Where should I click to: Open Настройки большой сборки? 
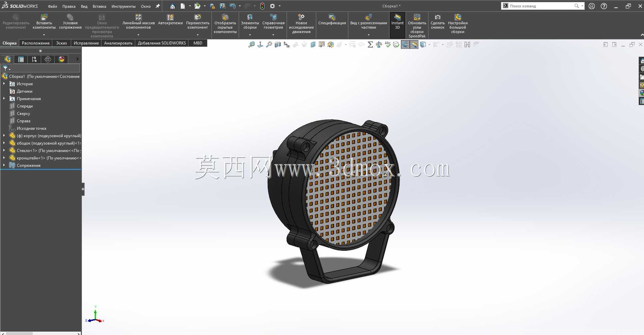tap(458, 24)
